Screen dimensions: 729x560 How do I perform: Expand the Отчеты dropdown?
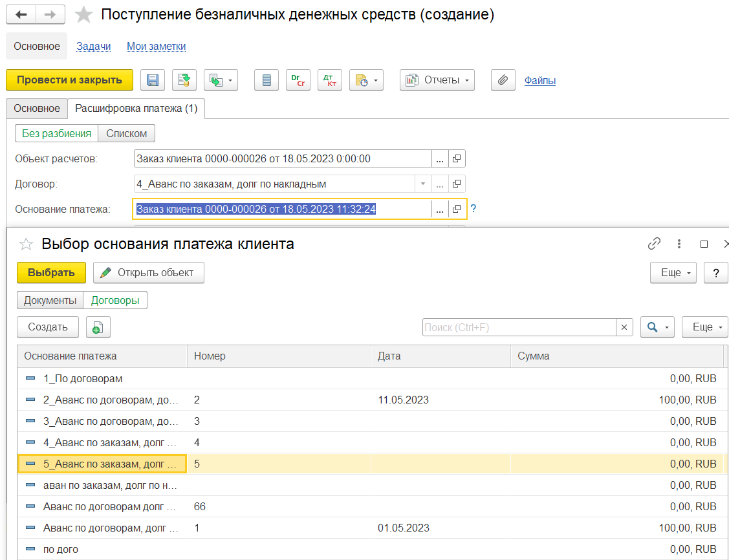tap(437, 80)
